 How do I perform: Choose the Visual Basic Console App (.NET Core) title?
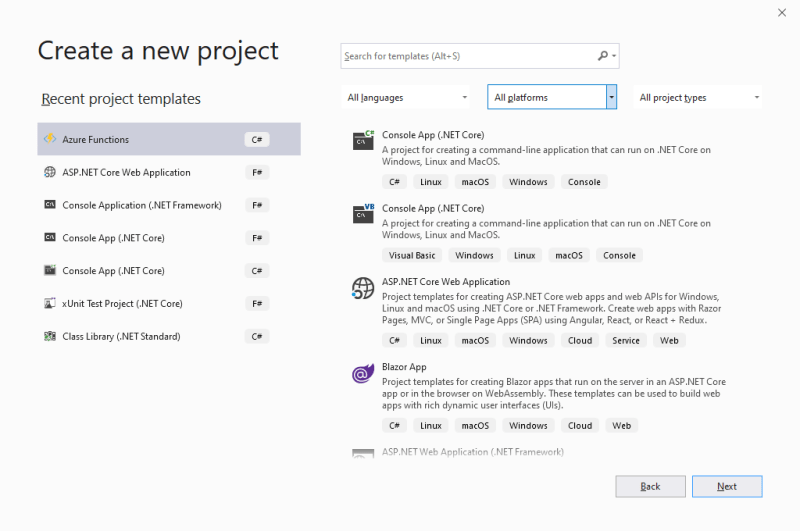tap(433, 208)
